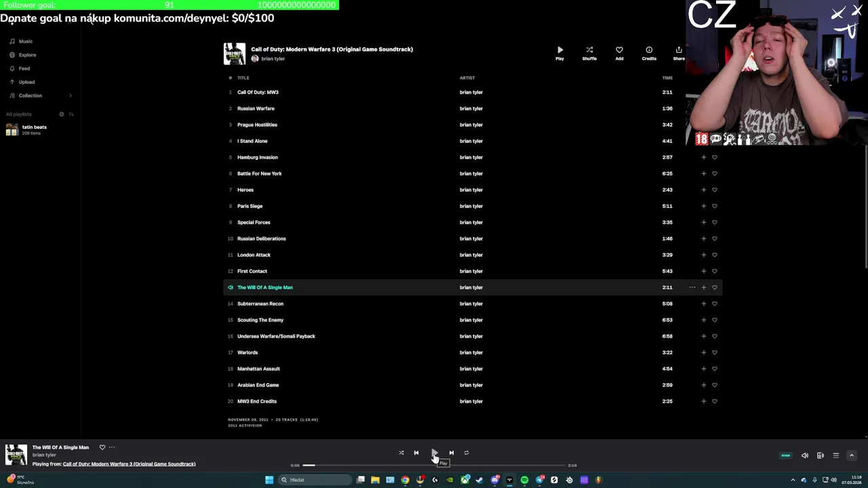Shuffle the album tracks from header

[x=589, y=53]
